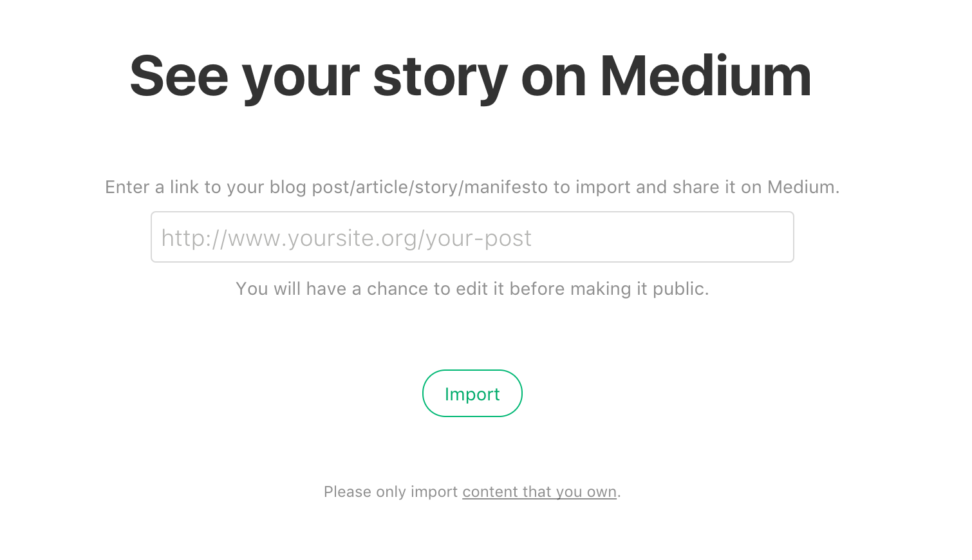The width and height of the screenshot is (972, 560).
Task: Click the 'Please only import' text
Action: coord(391,492)
